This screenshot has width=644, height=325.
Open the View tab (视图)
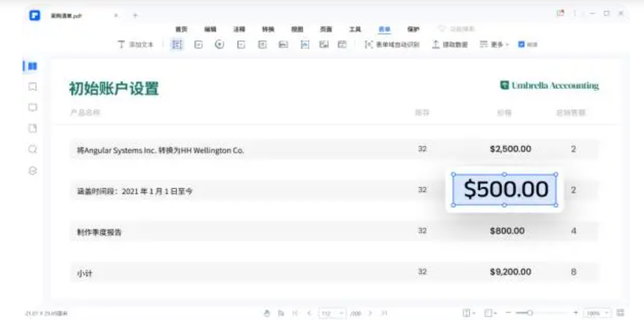(297, 29)
